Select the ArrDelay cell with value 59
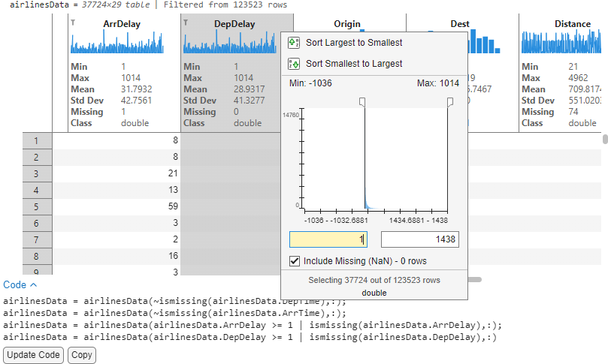Viewport: 608px width, 364px height. click(x=116, y=206)
